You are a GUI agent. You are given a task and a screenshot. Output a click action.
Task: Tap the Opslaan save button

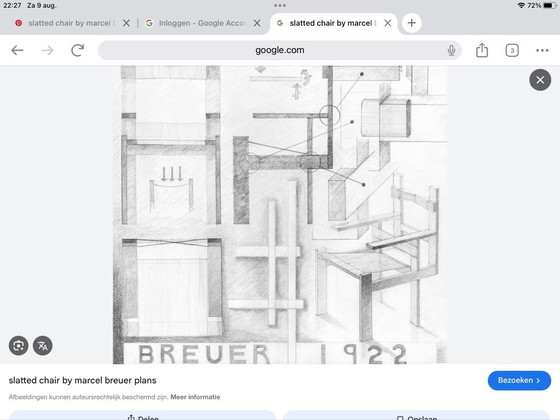tap(416, 416)
